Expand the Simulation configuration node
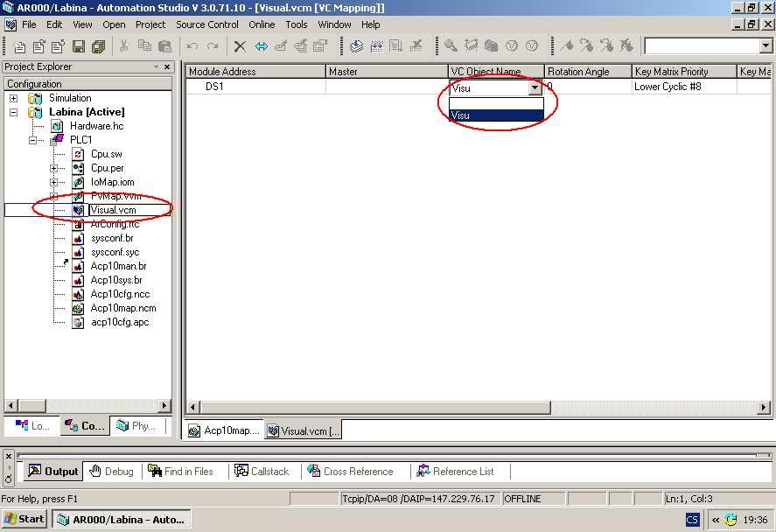The width and height of the screenshot is (776, 532). point(13,98)
